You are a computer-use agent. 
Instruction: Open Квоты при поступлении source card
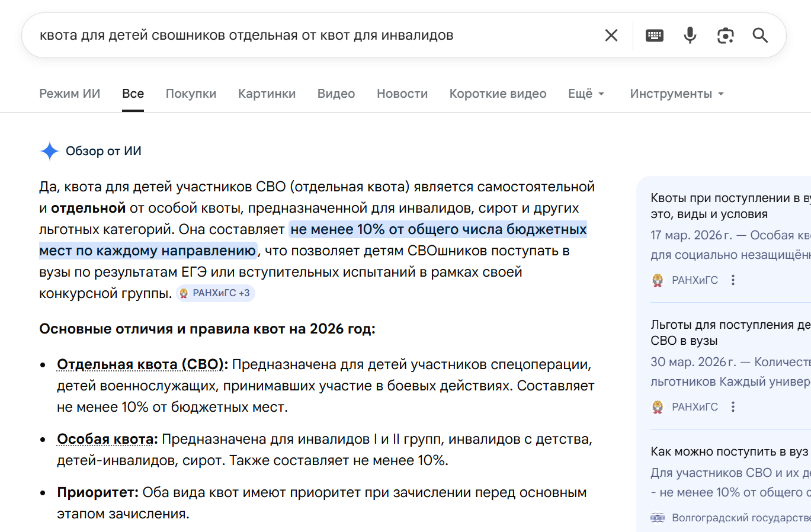[730, 206]
